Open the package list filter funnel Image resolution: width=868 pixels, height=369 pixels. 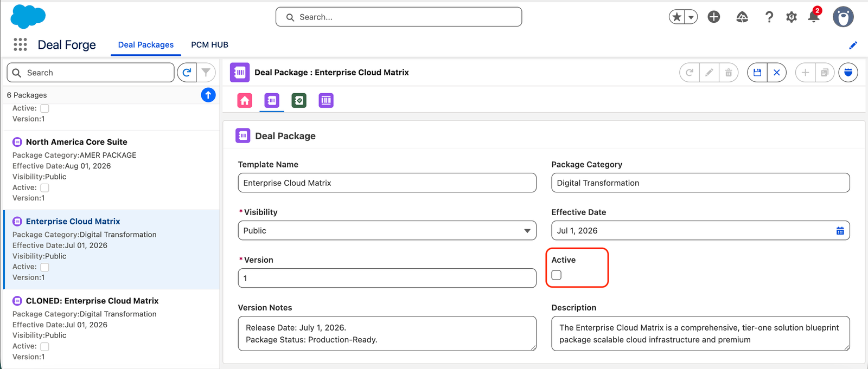[206, 73]
